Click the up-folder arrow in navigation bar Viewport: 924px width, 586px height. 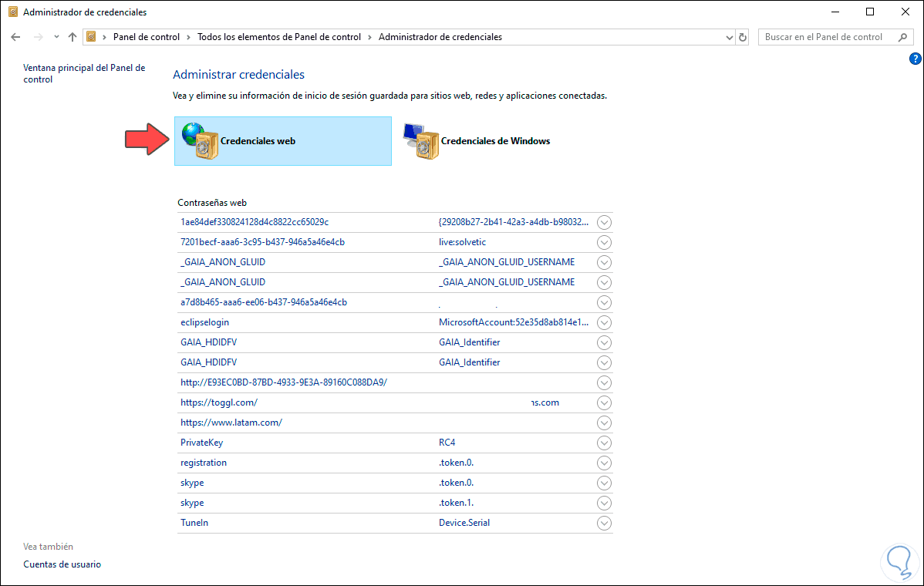pos(73,37)
